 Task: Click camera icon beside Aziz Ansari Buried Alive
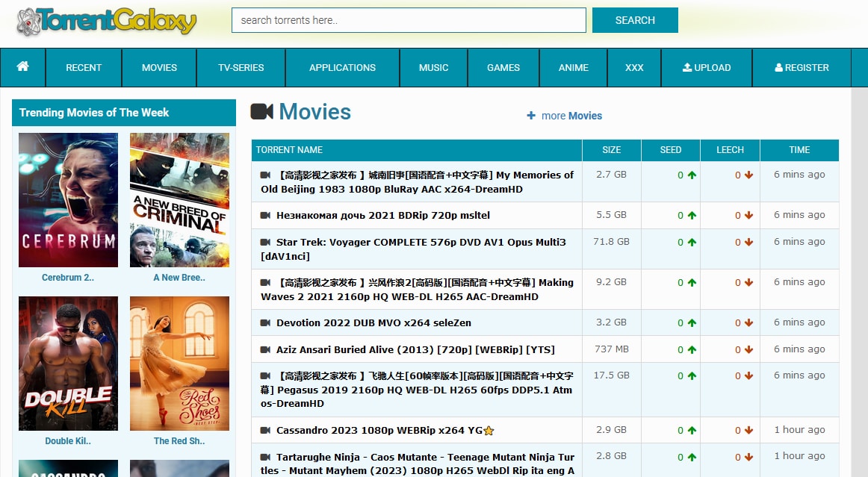click(265, 349)
